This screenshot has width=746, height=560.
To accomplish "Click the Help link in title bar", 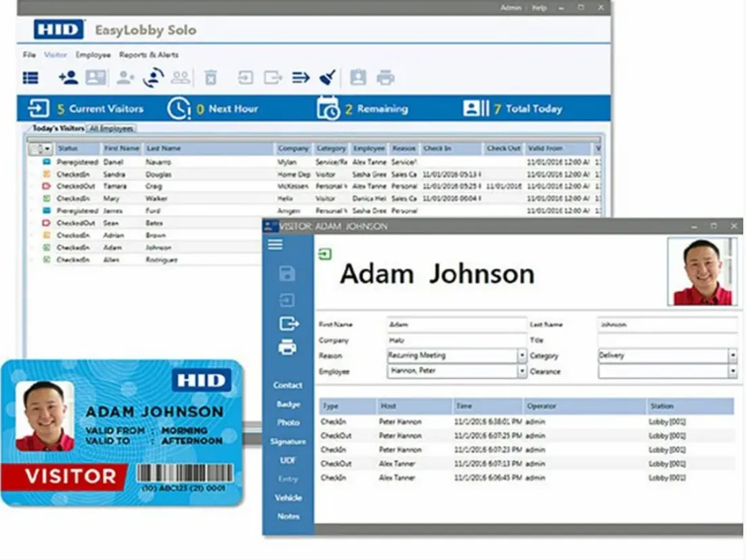I will pyautogui.click(x=539, y=8).
